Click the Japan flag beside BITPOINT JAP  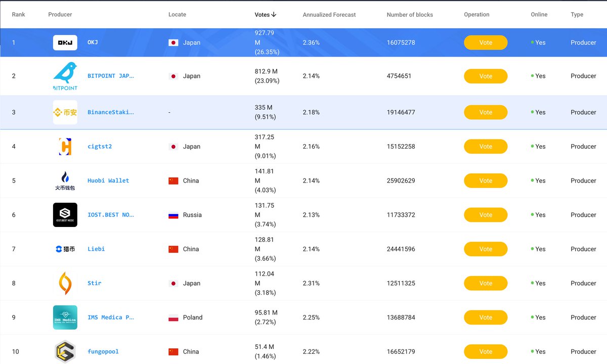click(174, 76)
